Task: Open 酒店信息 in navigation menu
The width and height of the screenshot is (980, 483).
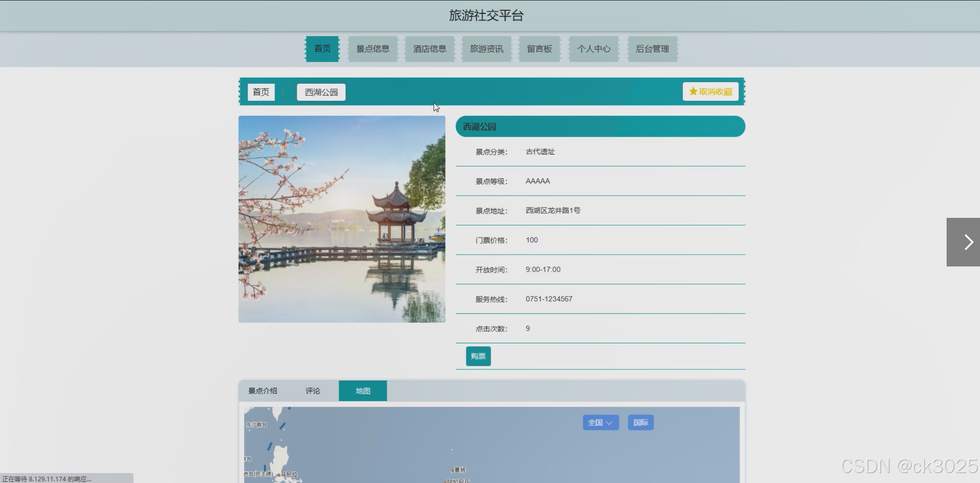Action: pyautogui.click(x=429, y=49)
